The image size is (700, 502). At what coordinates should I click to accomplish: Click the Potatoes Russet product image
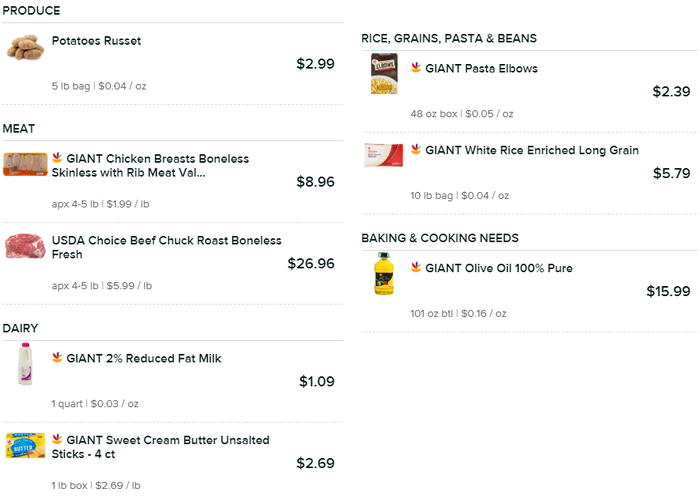25,47
